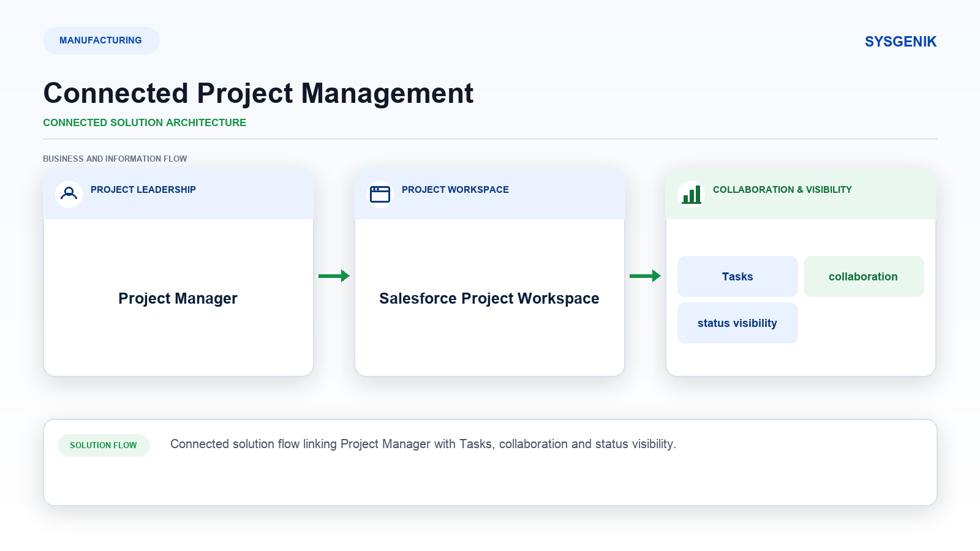Click the Project Manager card text
The width and height of the screenshot is (980, 551).
[x=178, y=298]
